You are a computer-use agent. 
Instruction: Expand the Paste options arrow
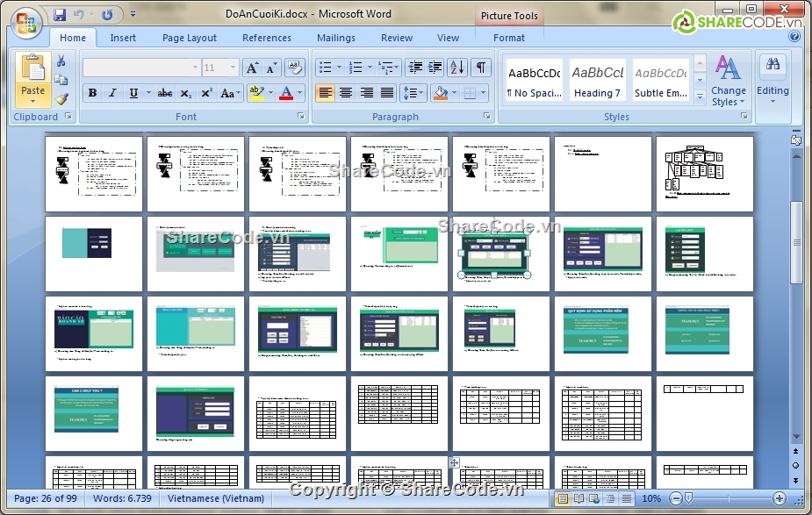pyautogui.click(x=32, y=101)
